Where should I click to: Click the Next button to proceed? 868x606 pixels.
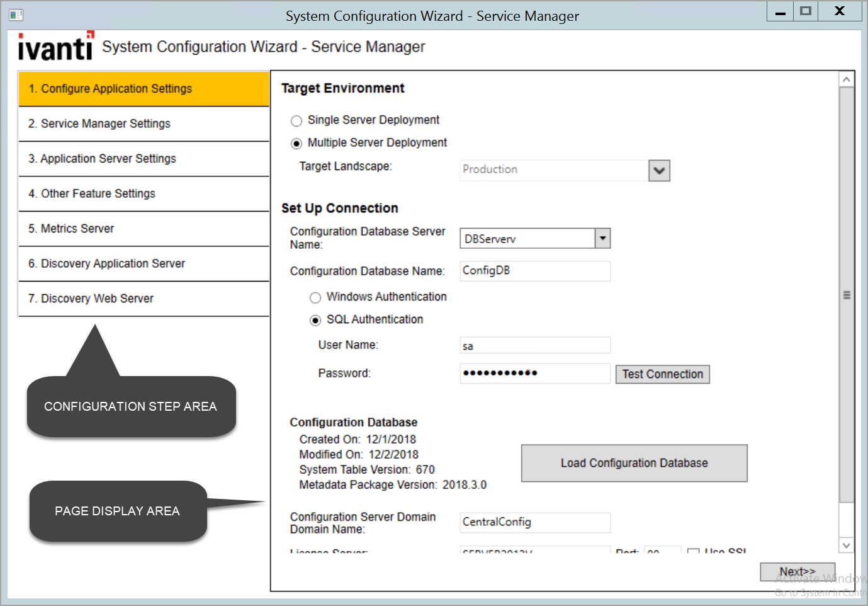[x=797, y=571]
